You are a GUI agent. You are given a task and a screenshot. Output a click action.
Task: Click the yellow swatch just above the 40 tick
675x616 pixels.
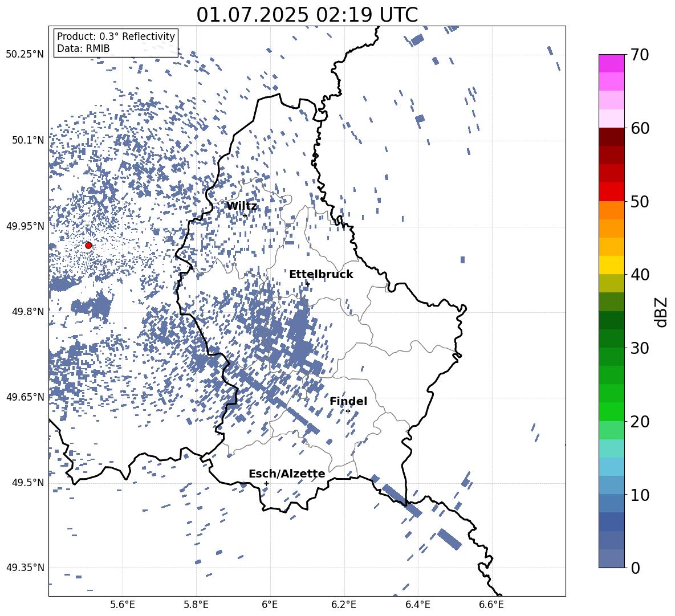click(611, 265)
